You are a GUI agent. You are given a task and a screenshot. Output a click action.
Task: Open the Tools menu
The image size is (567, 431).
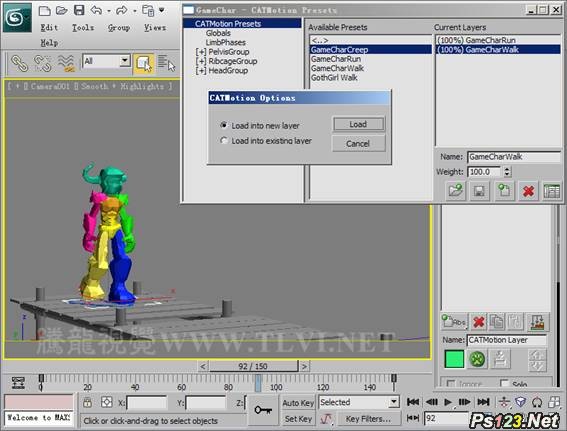(x=83, y=27)
